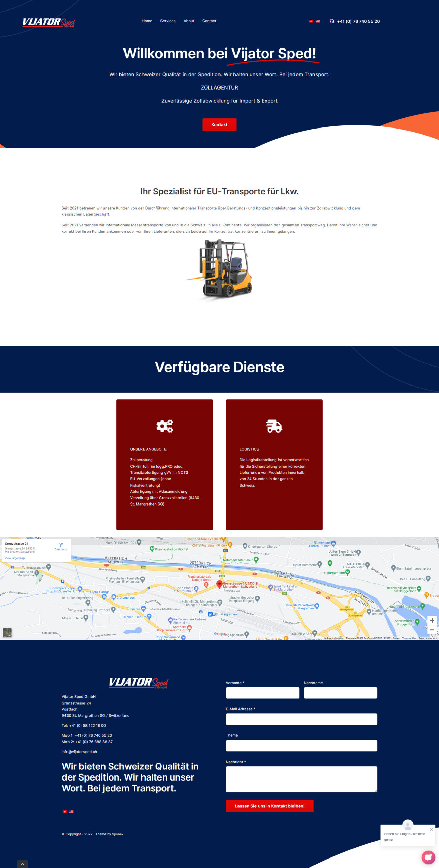The height and width of the screenshot is (868, 439).
Task: Click the Vijator Sped logo in header
Action: [x=49, y=22]
